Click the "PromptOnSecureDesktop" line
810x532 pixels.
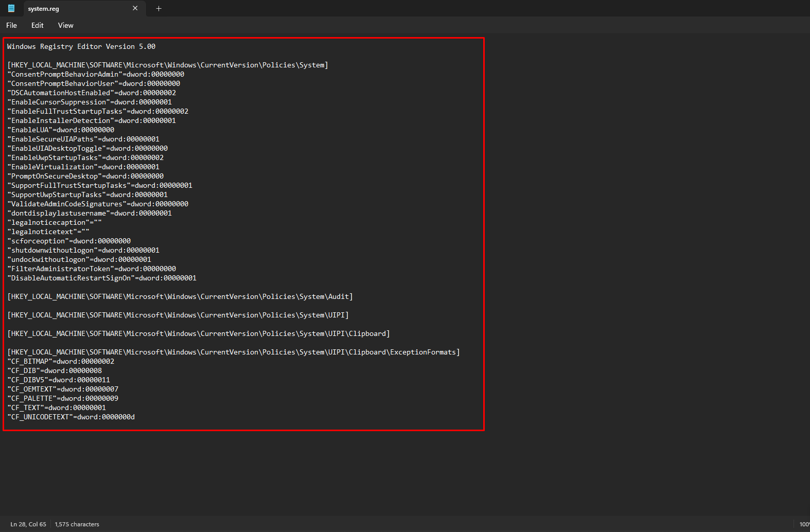point(85,176)
